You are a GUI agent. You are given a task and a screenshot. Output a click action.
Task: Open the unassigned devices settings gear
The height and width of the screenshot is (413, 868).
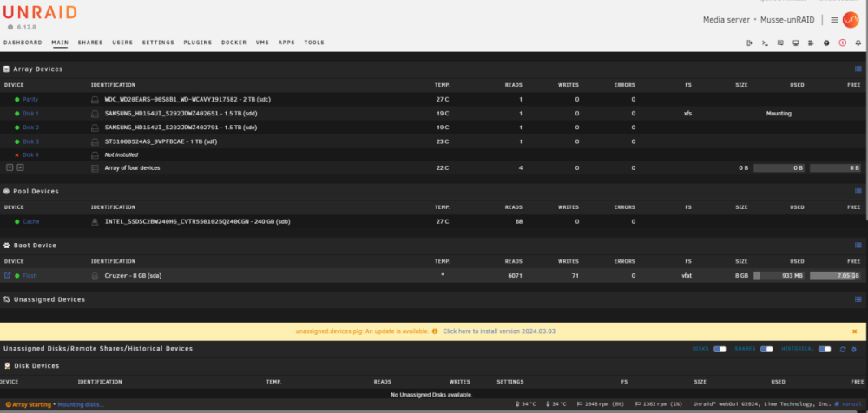853,350
